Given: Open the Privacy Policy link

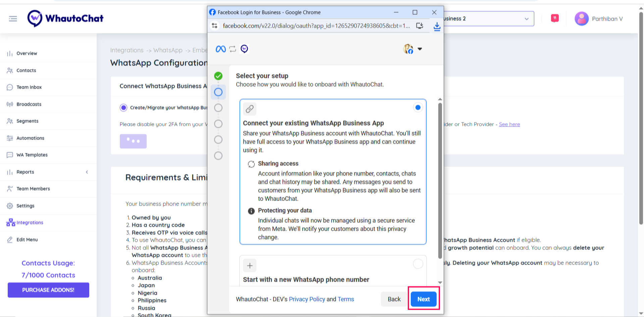Looking at the screenshot, I should [x=307, y=299].
